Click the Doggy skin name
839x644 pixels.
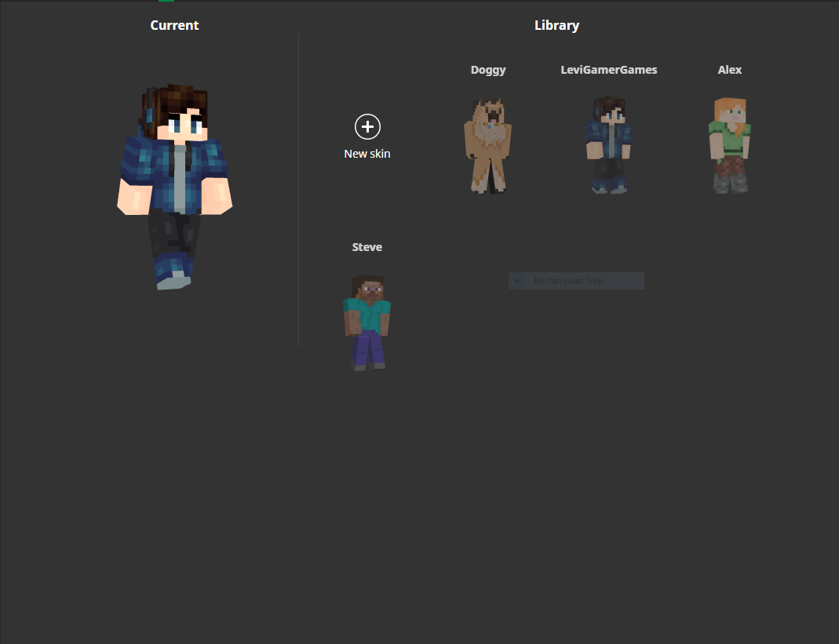point(488,70)
